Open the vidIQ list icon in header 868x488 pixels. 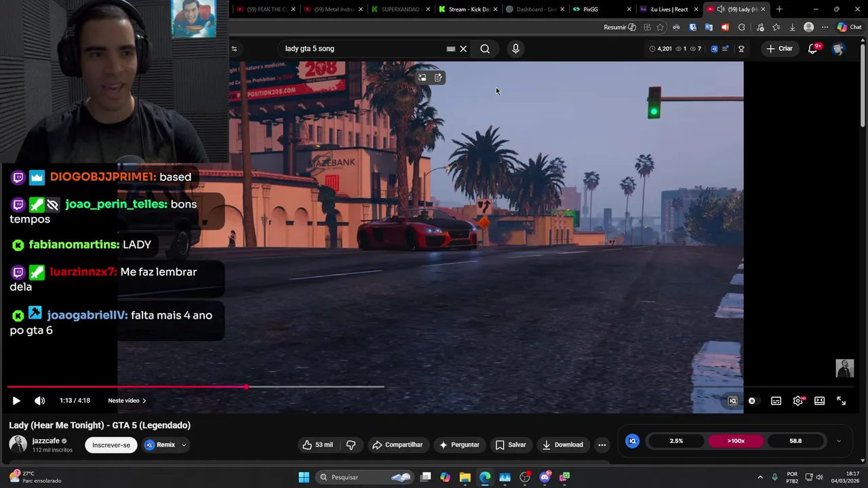click(x=726, y=49)
